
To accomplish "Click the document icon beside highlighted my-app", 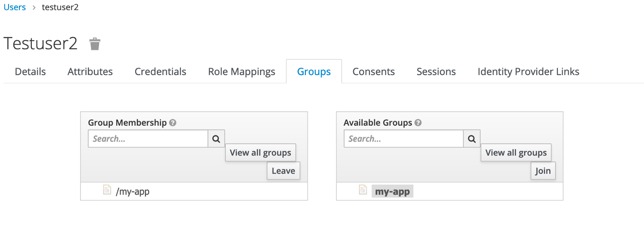I will click(363, 190).
